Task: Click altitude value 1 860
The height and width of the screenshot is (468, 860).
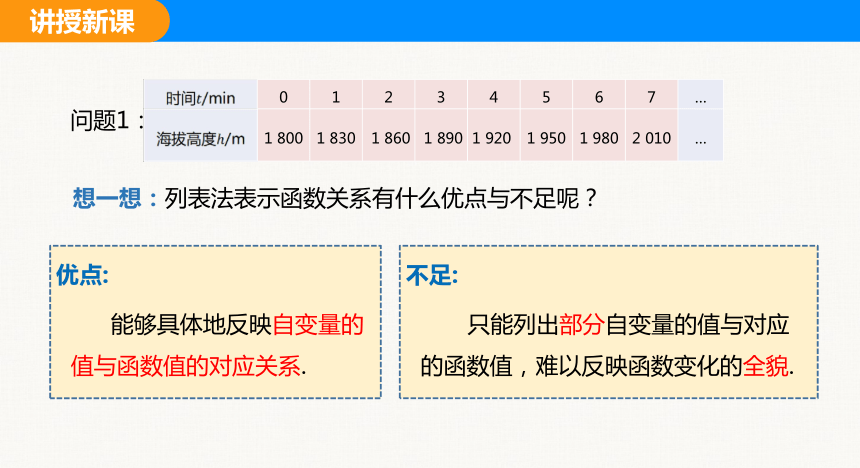Action: (391, 138)
